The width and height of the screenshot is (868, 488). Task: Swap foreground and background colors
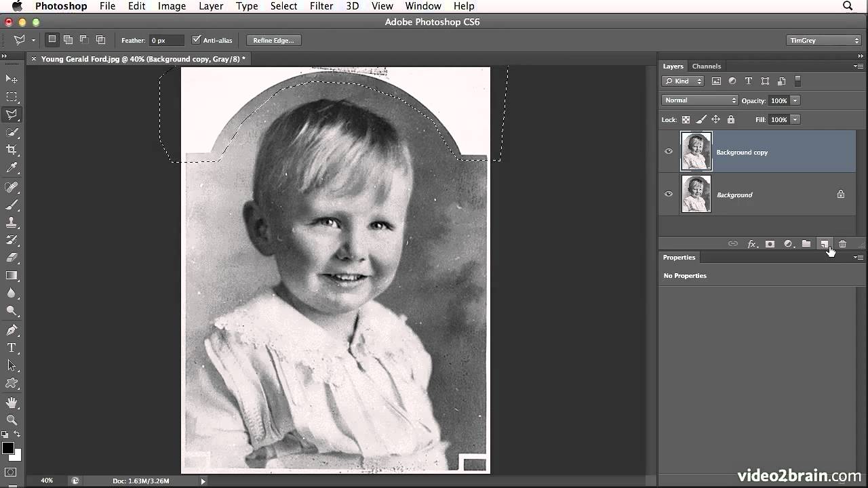(18, 434)
